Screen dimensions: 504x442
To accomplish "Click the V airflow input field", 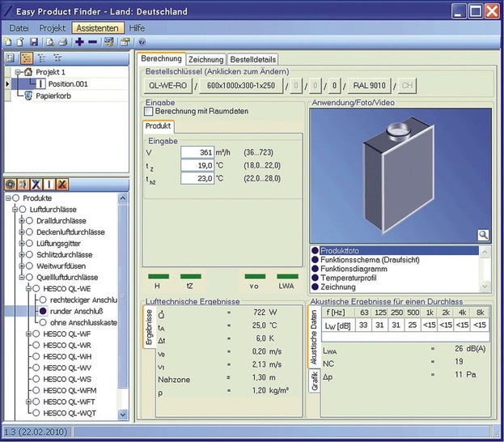I will pos(197,152).
